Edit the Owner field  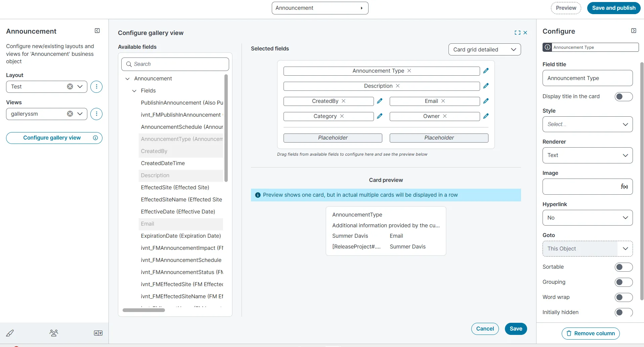(486, 116)
